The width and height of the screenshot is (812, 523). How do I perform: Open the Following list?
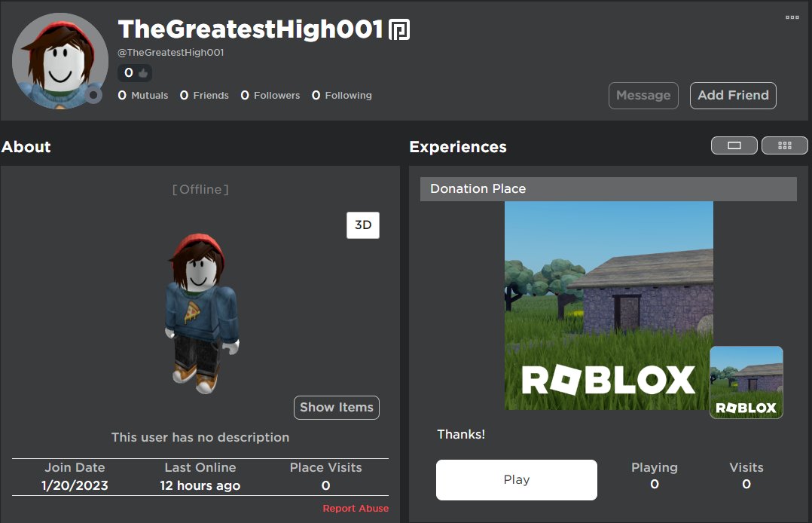click(342, 96)
